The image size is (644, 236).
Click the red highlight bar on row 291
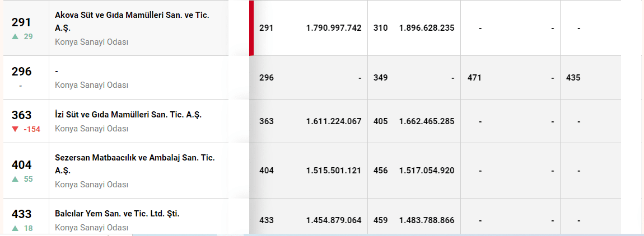click(x=251, y=28)
